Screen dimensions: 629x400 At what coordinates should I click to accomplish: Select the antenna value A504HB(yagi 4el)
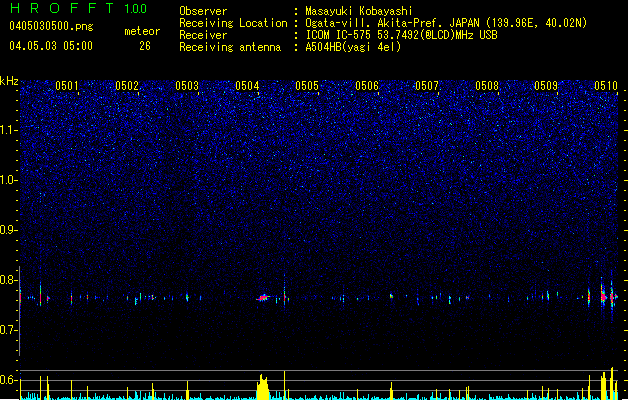tap(353, 47)
